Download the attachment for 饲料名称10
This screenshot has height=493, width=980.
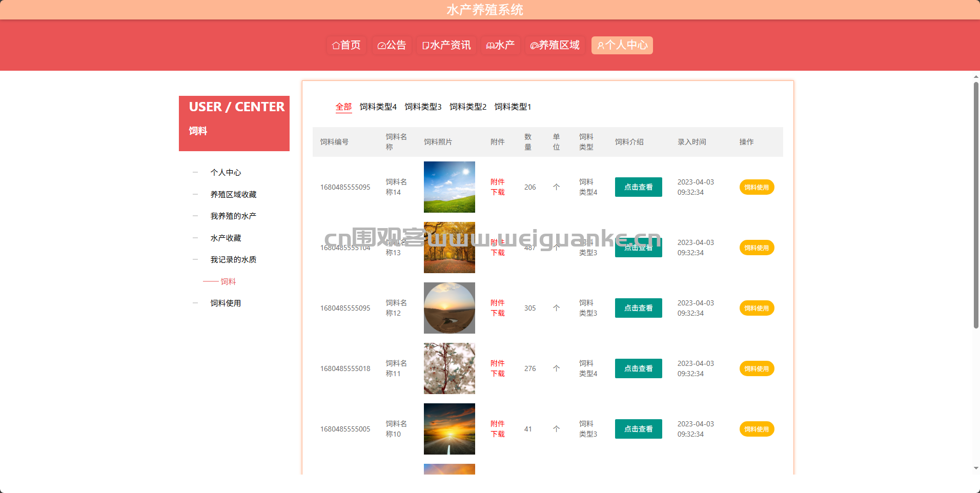(x=498, y=429)
